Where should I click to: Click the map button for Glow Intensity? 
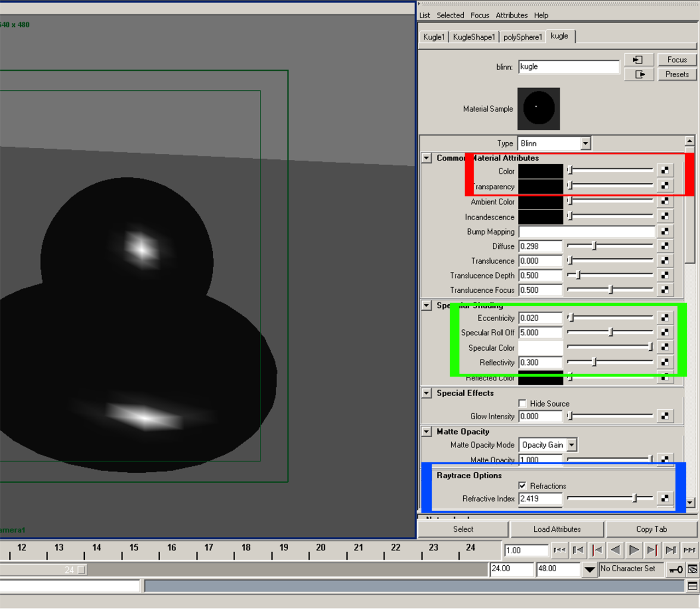pos(664,416)
